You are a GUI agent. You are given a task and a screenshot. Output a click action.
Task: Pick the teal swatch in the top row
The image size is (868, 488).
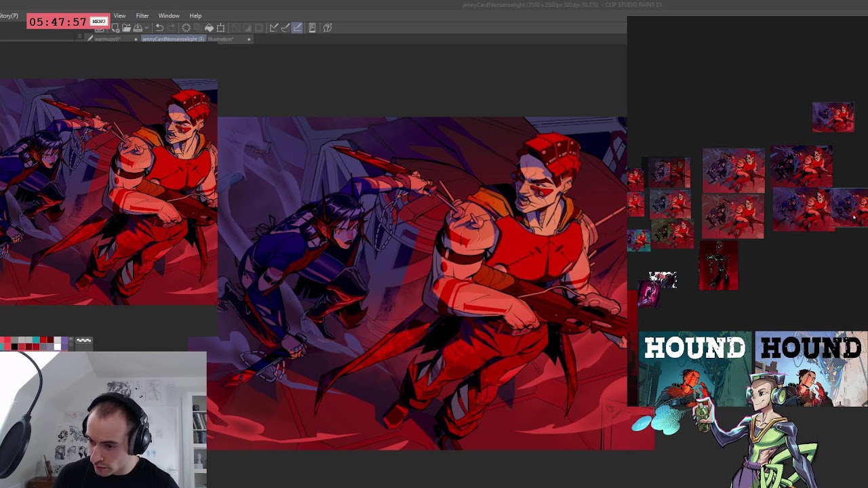click(36, 340)
